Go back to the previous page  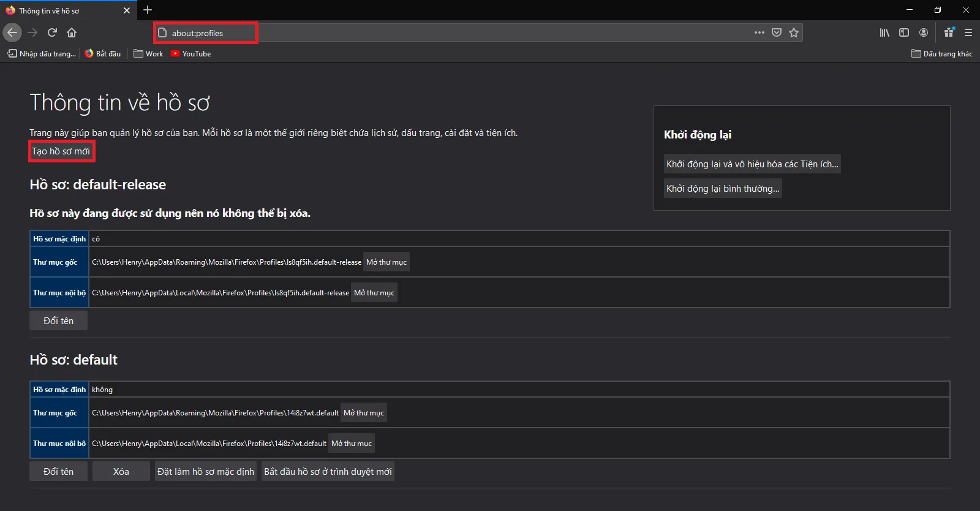coord(12,32)
